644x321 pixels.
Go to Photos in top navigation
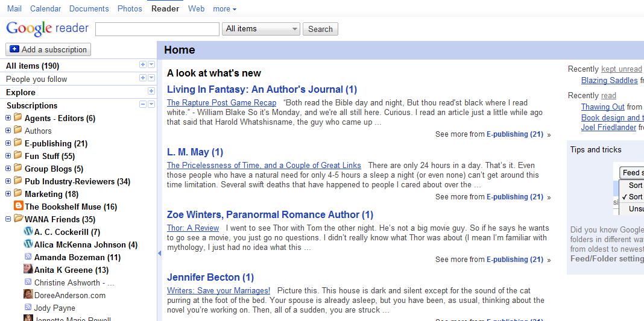(x=130, y=8)
